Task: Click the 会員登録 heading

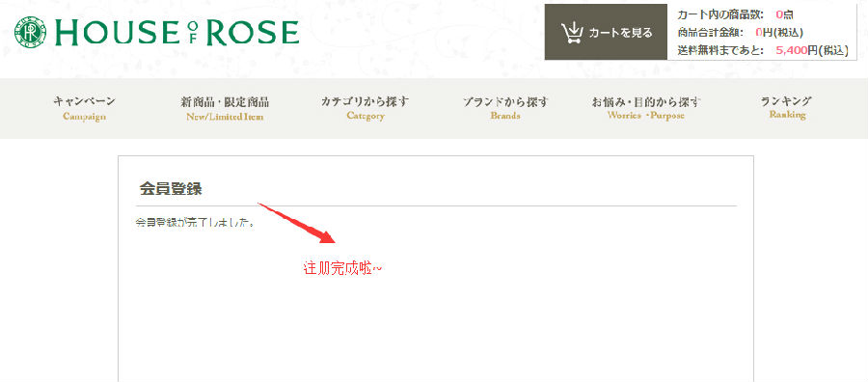Action: [x=171, y=189]
